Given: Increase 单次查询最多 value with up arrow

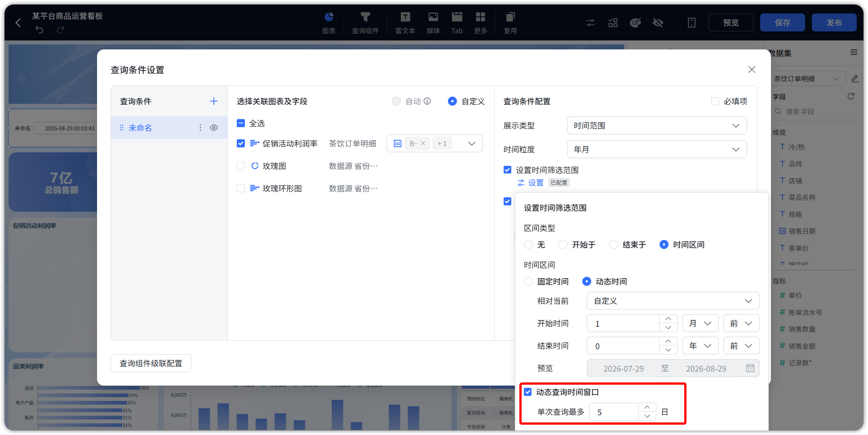Looking at the screenshot, I should [647, 407].
